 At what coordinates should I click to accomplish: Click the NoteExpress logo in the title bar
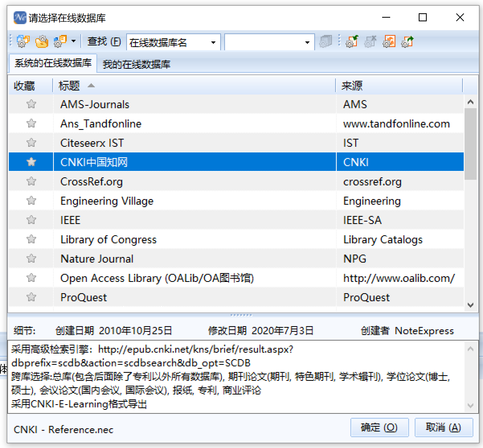point(19,17)
